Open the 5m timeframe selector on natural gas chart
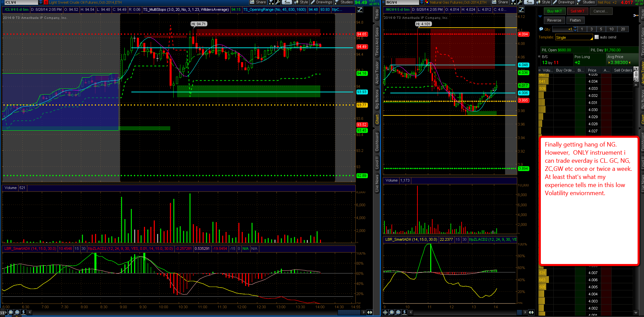This screenshot has width=644, height=317. pyautogui.click(x=529, y=2)
